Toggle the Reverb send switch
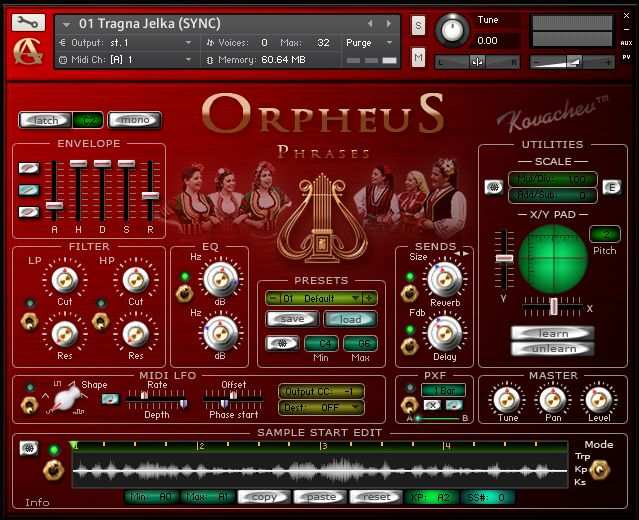Image resolution: width=639 pixels, height=520 pixels. pos(410,293)
